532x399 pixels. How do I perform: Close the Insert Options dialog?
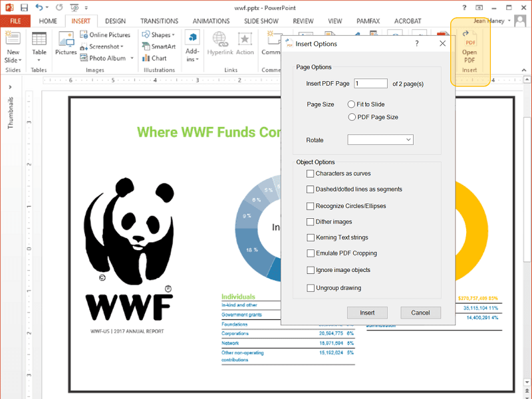coord(442,43)
